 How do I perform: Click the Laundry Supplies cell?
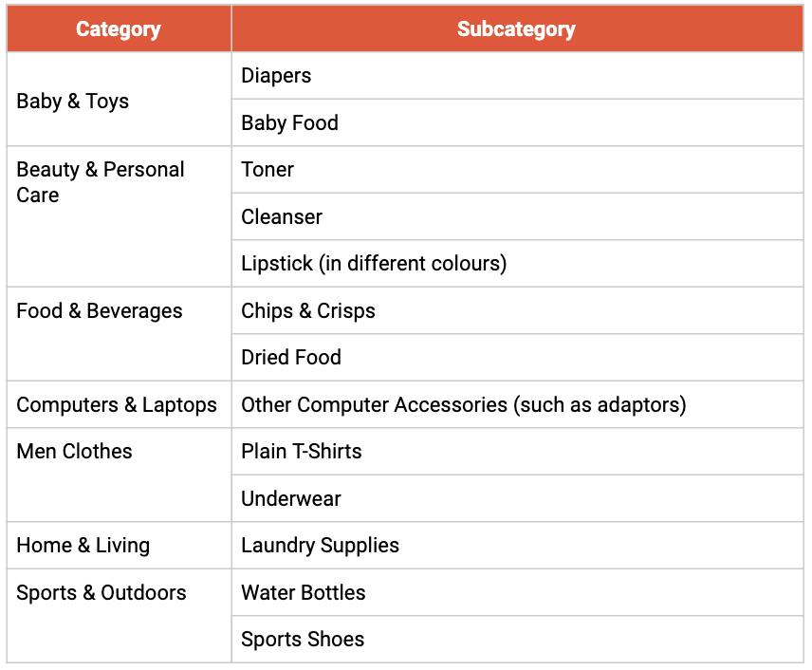tap(320, 546)
